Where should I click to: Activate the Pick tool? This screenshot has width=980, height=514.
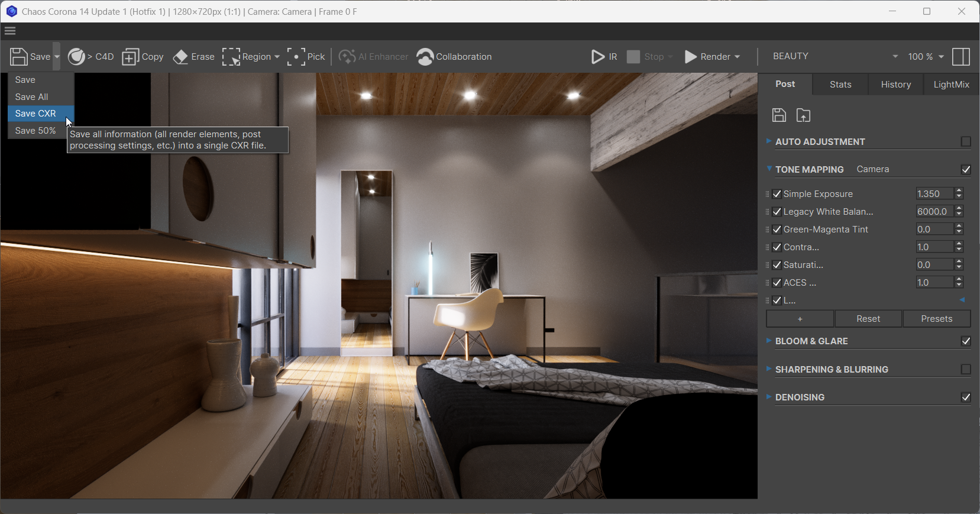point(306,57)
